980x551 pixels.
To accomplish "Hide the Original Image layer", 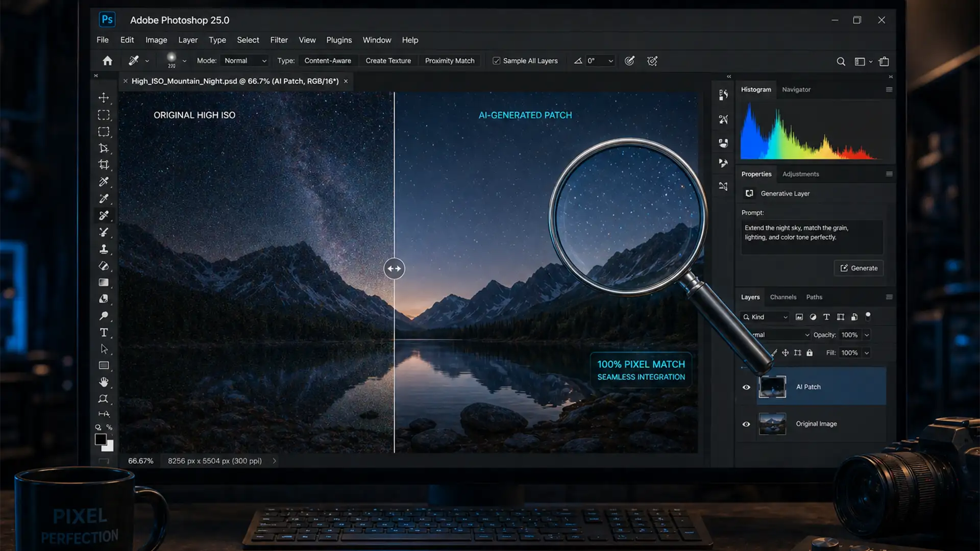I will (746, 424).
